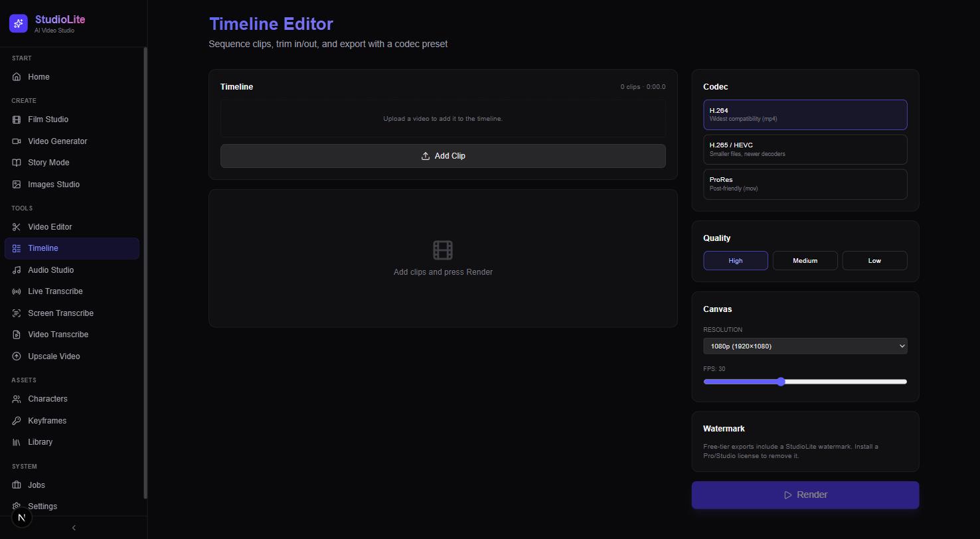
Task: Click the round N badge icon
Action: point(22,518)
